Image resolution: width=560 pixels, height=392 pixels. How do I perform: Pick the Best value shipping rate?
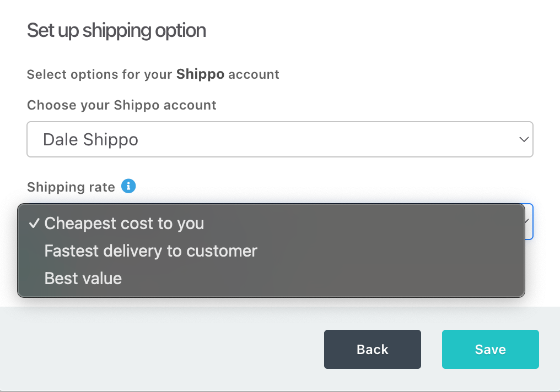tap(83, 279)
